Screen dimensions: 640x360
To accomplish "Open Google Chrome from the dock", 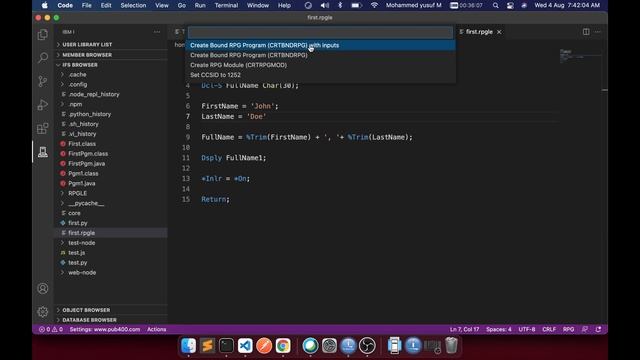I will tap(283, 346).
